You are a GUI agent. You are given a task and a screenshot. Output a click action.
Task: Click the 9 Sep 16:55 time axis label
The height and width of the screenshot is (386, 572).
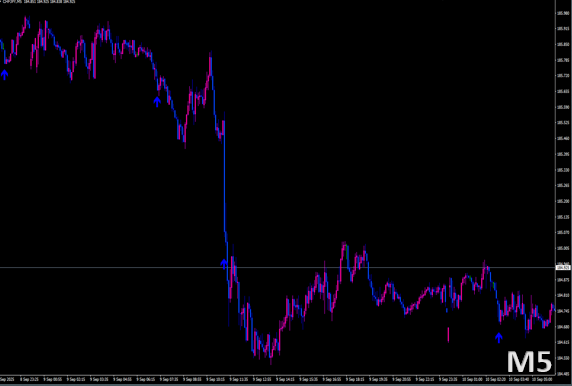coord(331,379)
